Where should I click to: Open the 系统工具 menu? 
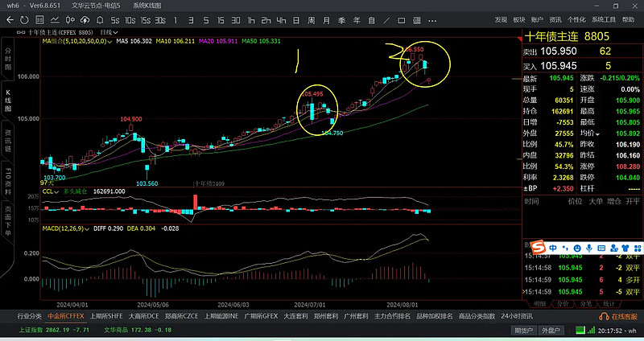[x=603, y=19]
